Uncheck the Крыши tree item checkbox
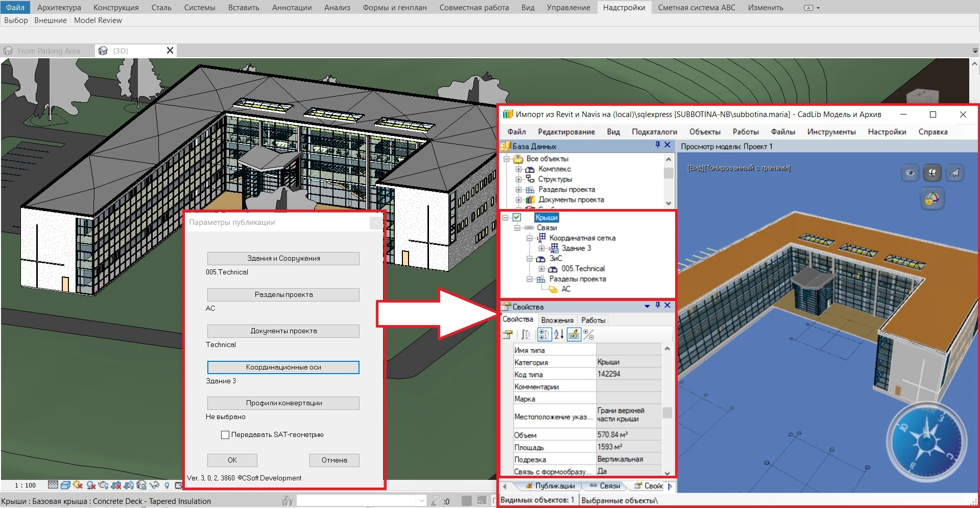 [517, 218]
